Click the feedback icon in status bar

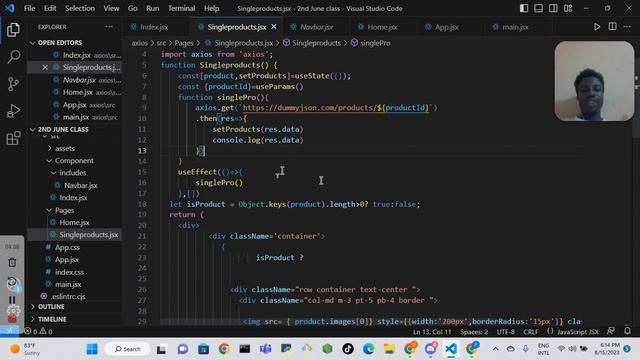611,331
